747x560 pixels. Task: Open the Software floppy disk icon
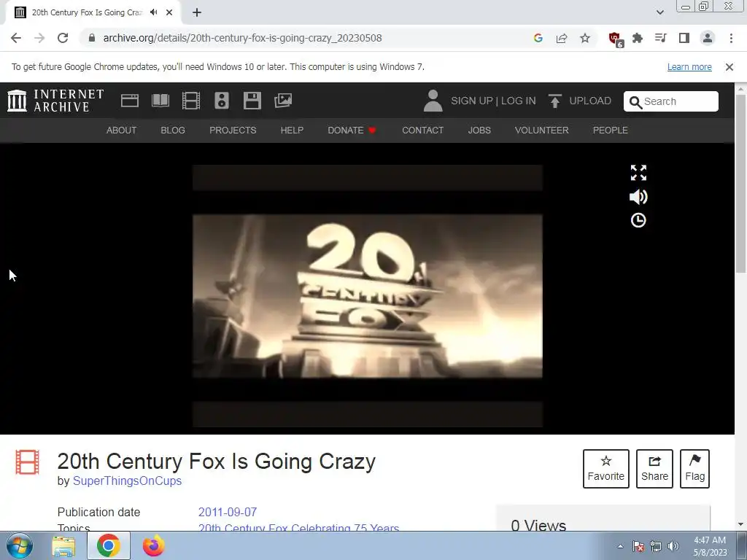252,101
